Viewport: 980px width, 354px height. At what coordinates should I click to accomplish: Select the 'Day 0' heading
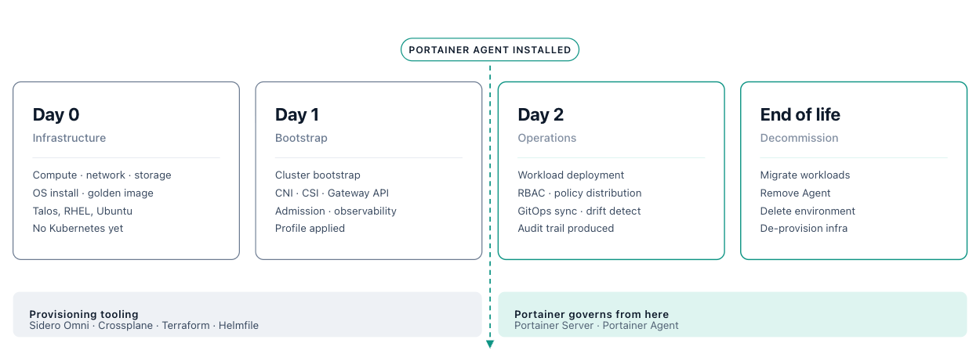(56, 114)
